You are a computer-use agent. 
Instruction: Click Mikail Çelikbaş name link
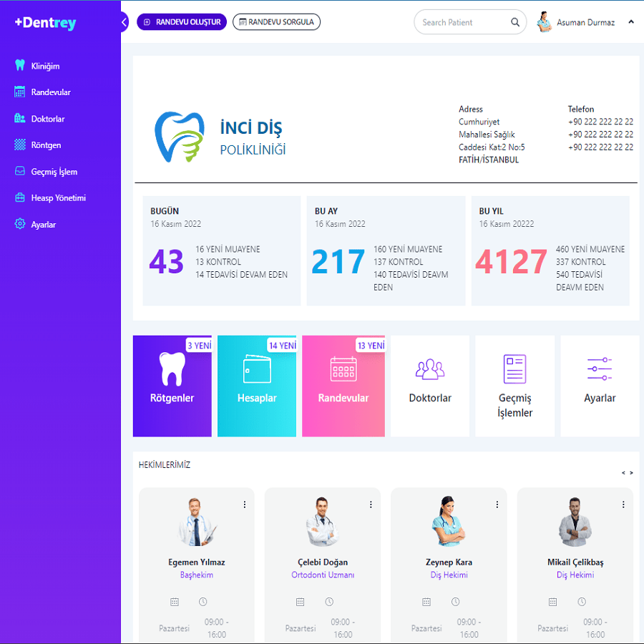click(575, 562)
